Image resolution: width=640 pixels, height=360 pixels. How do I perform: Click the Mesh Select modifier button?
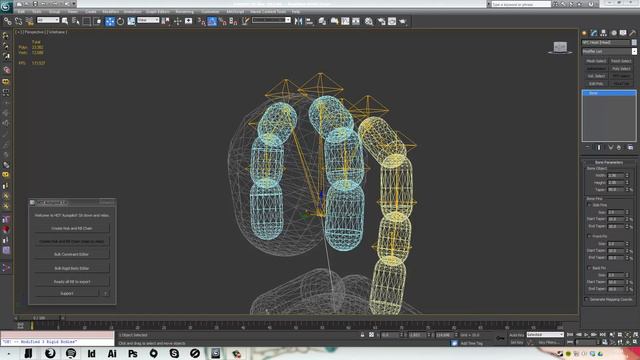[596, 61]
